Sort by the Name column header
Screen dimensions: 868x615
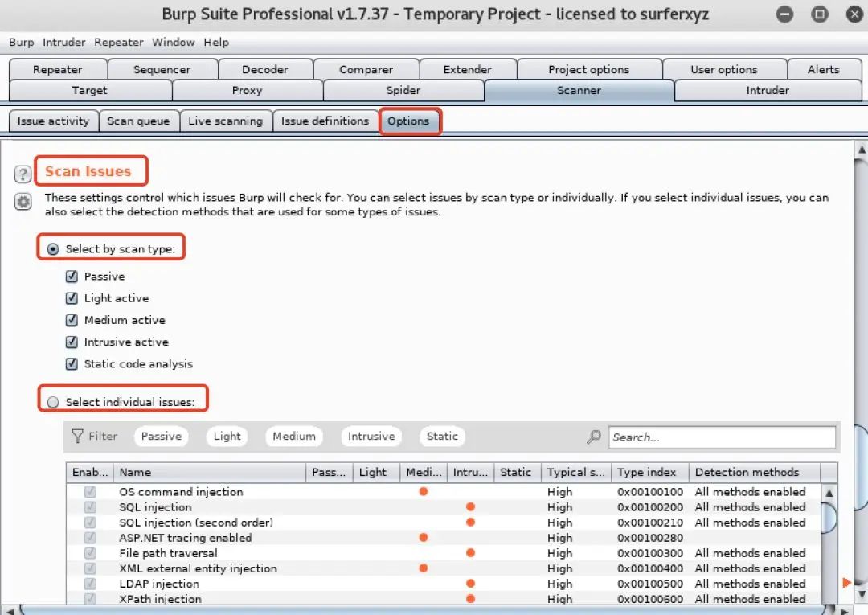[x=209, y=472]
